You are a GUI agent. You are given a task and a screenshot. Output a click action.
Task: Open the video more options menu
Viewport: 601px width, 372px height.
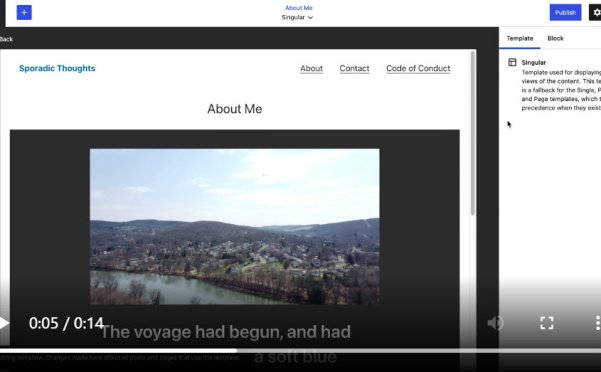(x=597, y=323)
